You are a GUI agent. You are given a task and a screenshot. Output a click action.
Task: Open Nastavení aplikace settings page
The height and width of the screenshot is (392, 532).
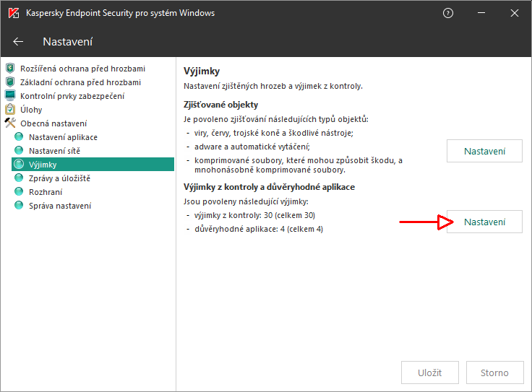(x=63, y=137)
